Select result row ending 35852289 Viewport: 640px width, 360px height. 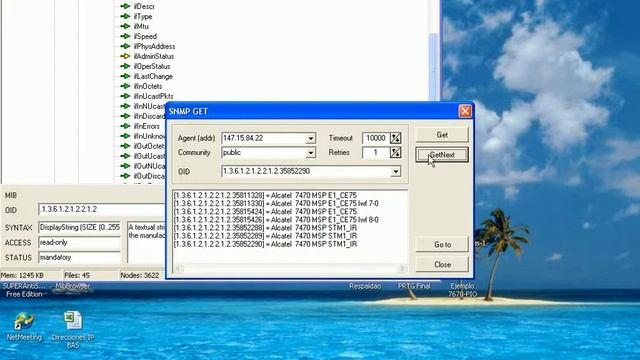[265, 236]
